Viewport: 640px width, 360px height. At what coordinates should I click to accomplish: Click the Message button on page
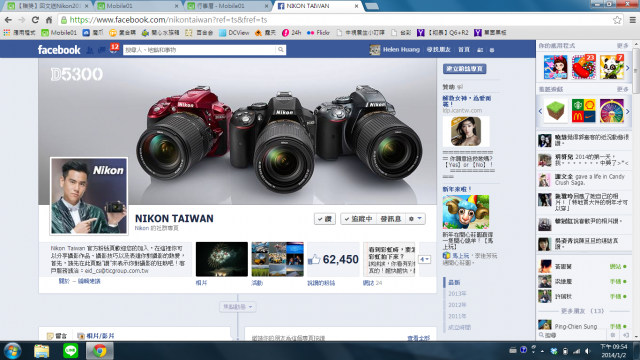pos(390,219)
